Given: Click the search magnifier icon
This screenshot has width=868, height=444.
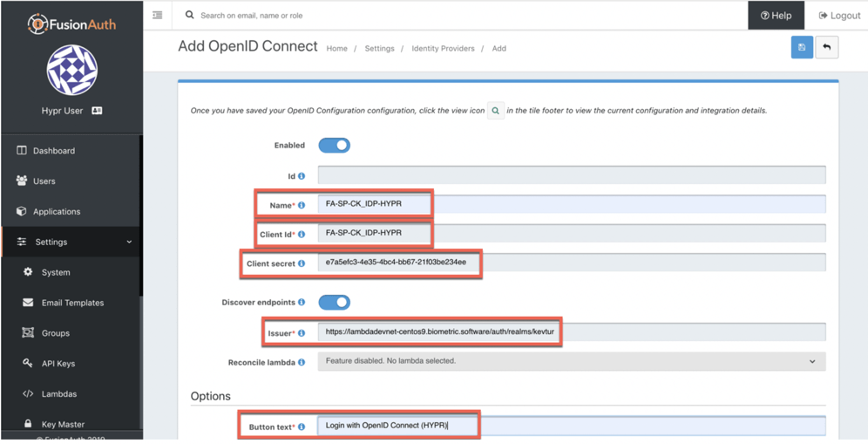Looking at the screenshot, I should tap(190, 16).
